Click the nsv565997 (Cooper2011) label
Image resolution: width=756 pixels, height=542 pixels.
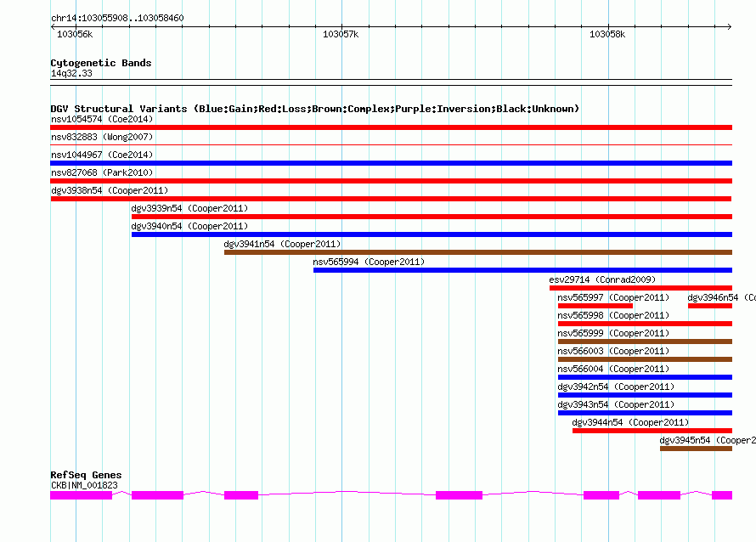(613, 297)
